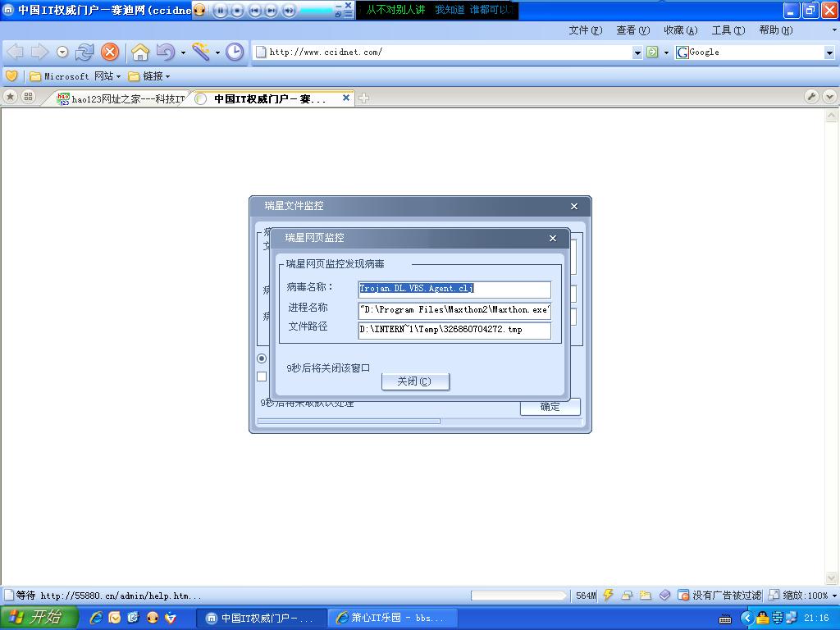Open the 帮助(H) menu

tap(776, 30)
